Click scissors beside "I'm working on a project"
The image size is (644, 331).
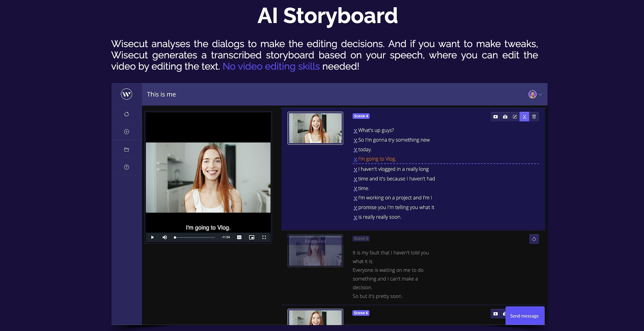coord(355,198)
